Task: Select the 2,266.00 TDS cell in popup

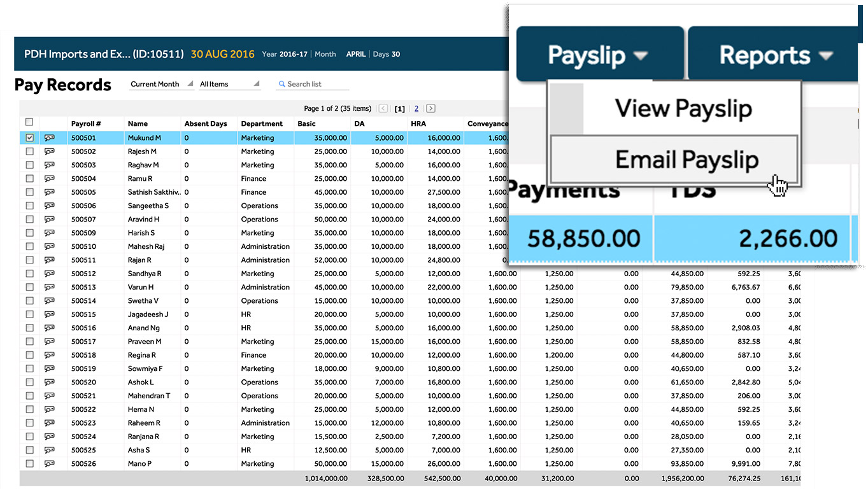Action: (x=753, y=239)
